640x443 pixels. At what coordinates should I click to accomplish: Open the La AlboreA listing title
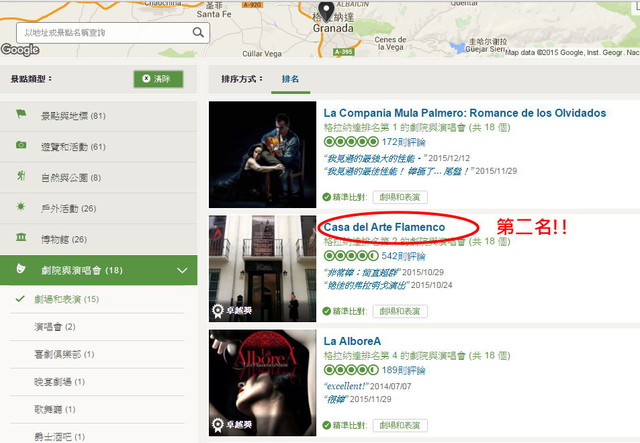[352, 341]
